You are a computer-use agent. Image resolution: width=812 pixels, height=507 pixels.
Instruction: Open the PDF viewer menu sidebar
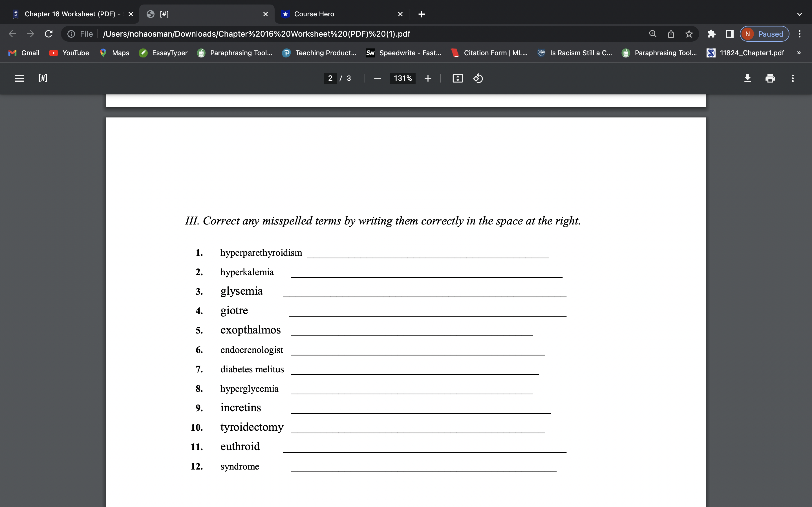pyautogui.click(x=19, y=78)
